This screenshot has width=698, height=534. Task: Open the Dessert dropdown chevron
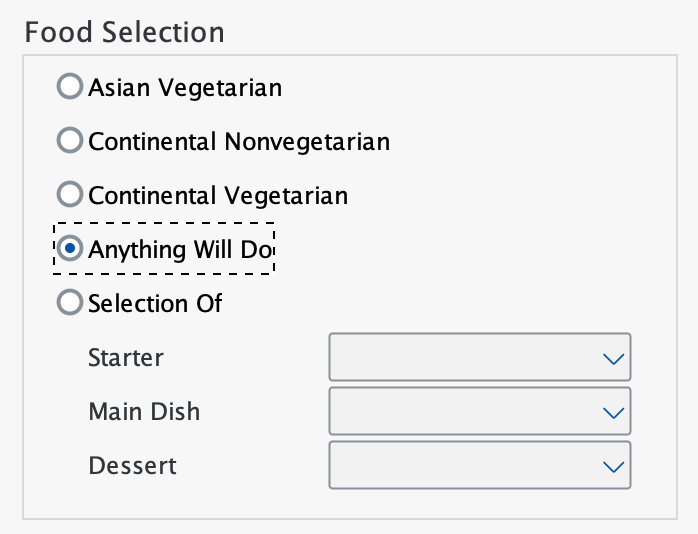(612, 466)
